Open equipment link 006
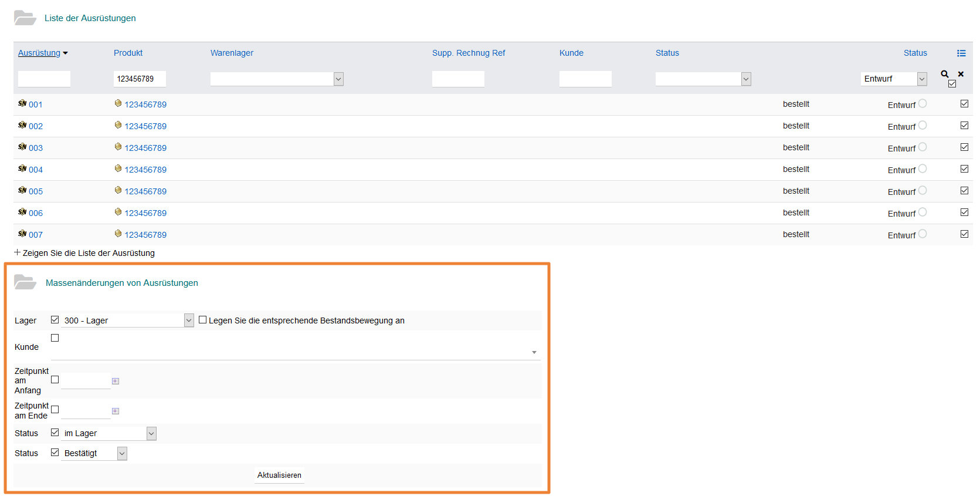This screenshot has width=980, height=496. pyautogui.click(x=36, y=213)
